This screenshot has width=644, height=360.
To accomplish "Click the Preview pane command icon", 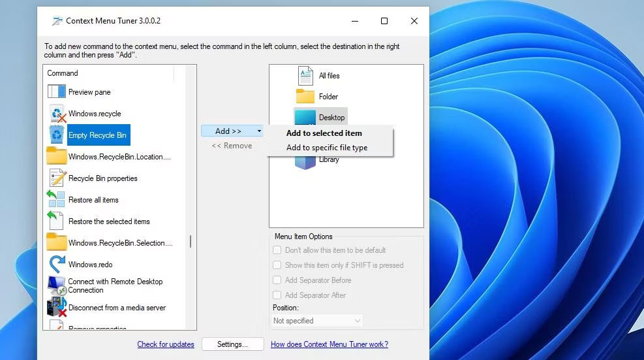I will click(57, 91).
